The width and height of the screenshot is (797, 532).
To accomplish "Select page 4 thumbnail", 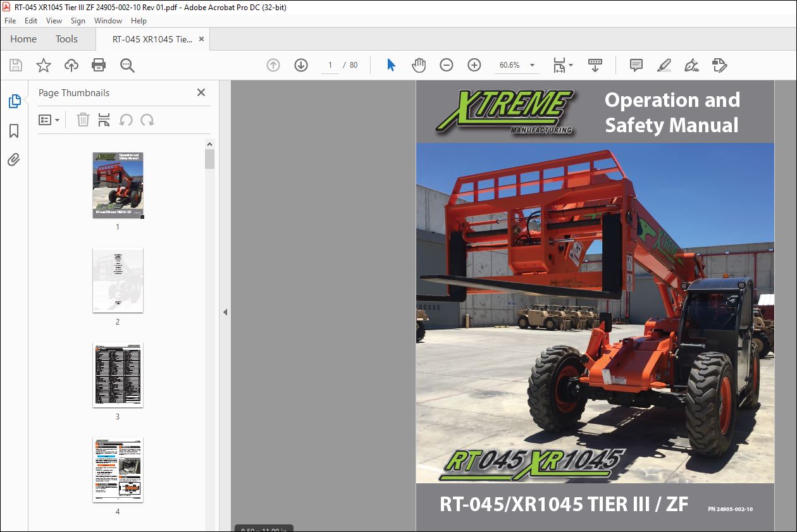I will [118, 469].
